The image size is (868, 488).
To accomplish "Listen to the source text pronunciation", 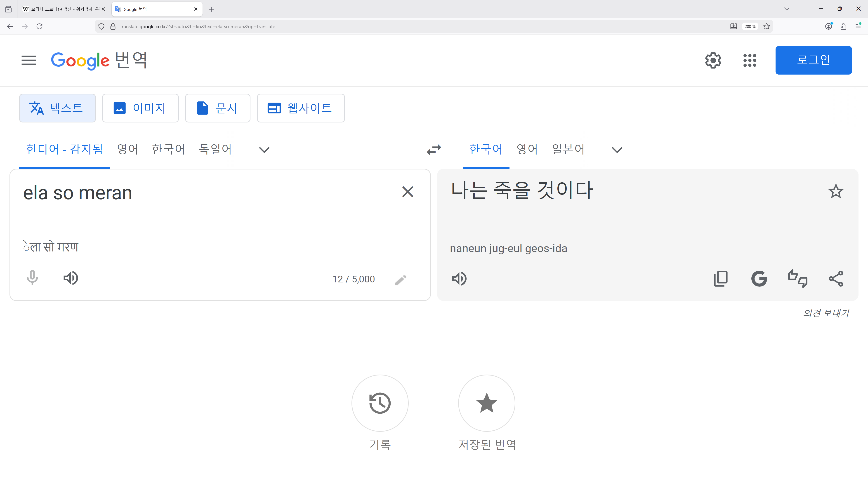I will [x=71, y=278].
